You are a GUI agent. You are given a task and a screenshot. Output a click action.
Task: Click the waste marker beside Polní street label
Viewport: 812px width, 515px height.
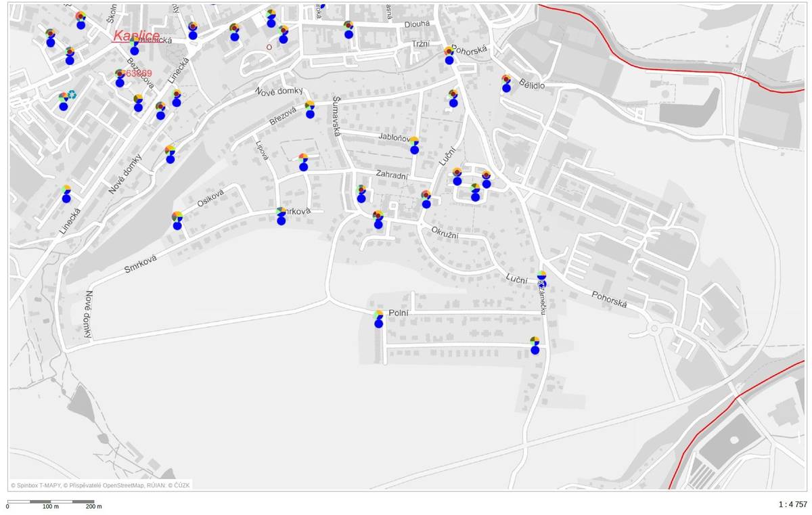[x=379, y=319]
